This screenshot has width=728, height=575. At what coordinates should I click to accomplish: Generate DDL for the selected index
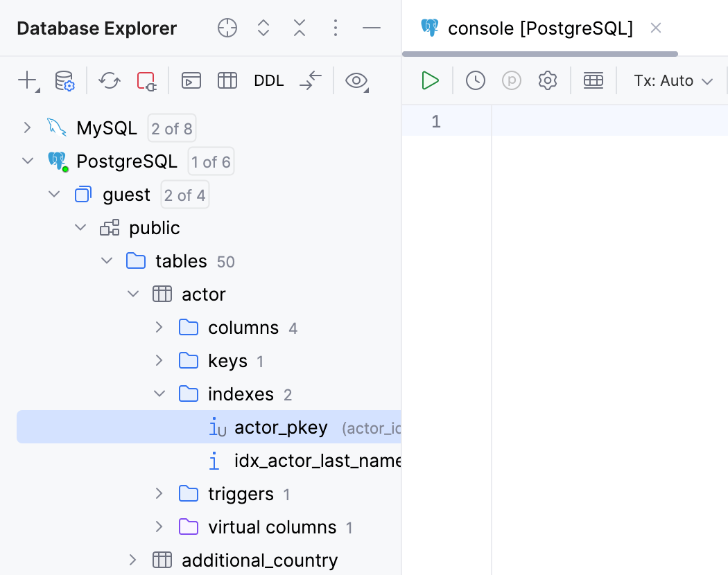(x=269, y=80)
